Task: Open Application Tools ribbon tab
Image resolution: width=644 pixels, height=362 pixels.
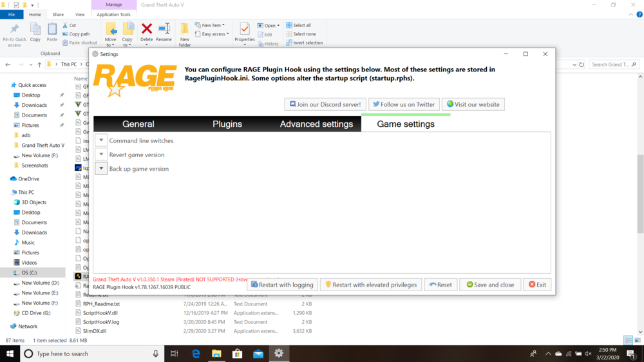Action: pos(113,14)
